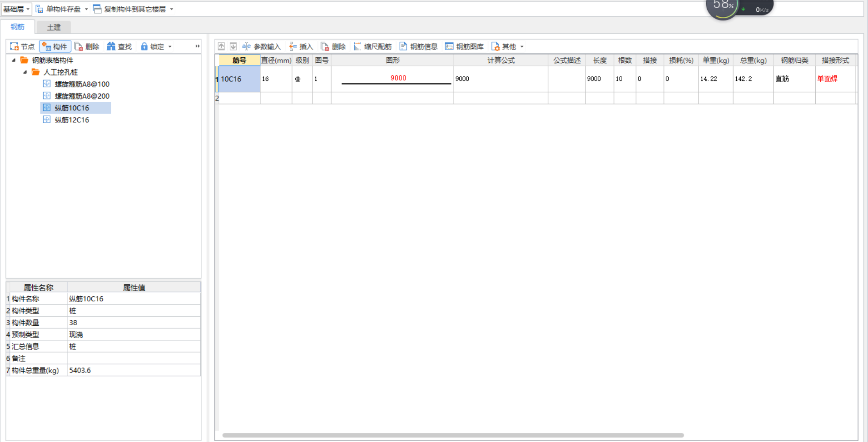Image resolution: width=868 pixels, height=442 pixels.
Task: Open 参数输入 parameter input
Action: pyautogui.click(x=261, y=47)
